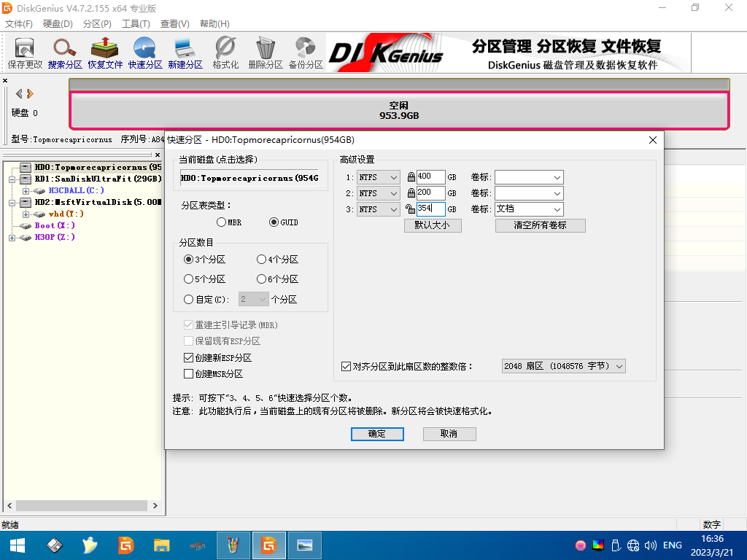Expand the vhd(Y:) tree node
The height and width of the screenshot is (560, 747).
point(26,214)
